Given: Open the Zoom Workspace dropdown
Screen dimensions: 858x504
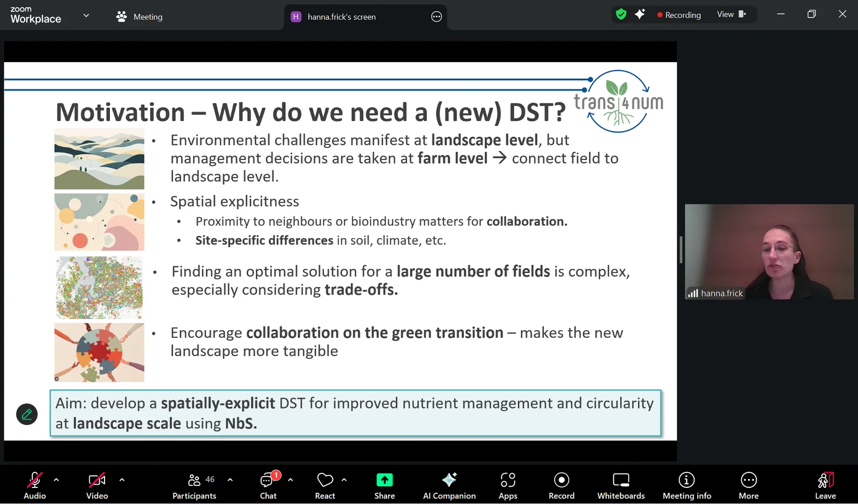Looking at the screenshot, I should (x=86, y=16).
